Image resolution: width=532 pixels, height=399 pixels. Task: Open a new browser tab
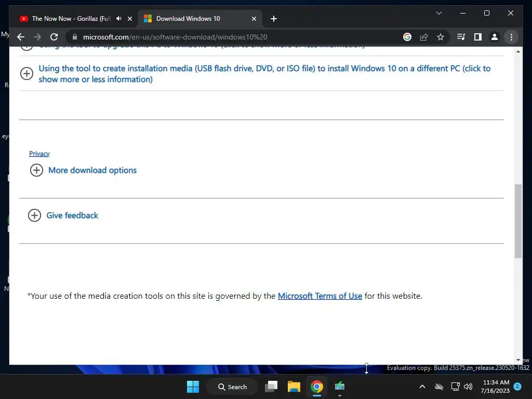click(x=274, y=19)
